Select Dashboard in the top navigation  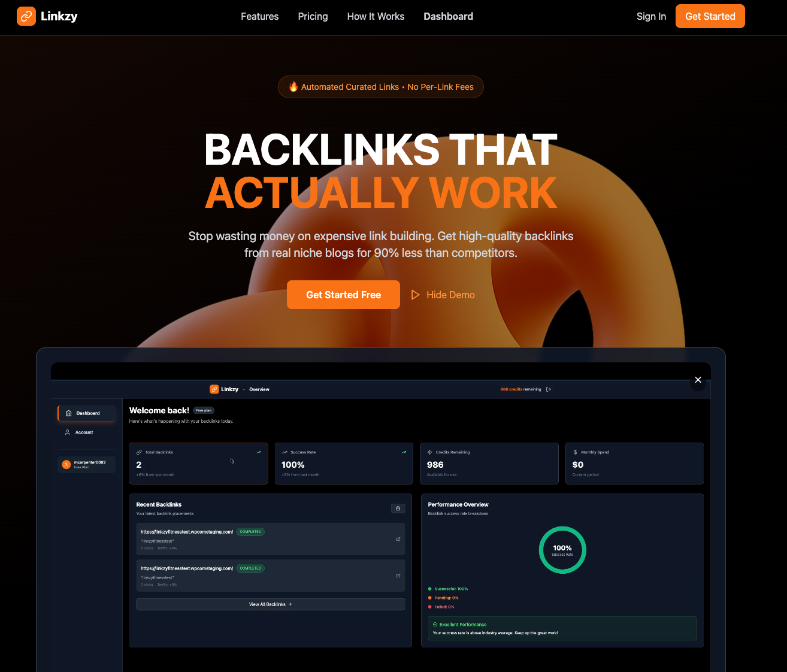pyautogui.click(x=448, y=16)
